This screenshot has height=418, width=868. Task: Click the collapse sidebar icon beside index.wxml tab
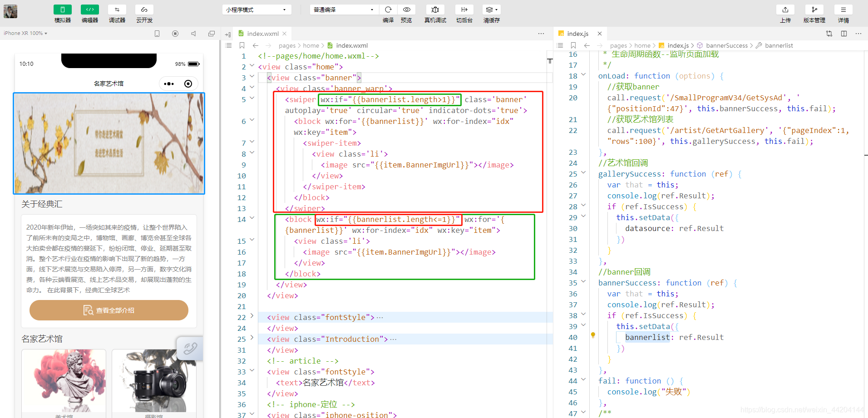point(228,34)
